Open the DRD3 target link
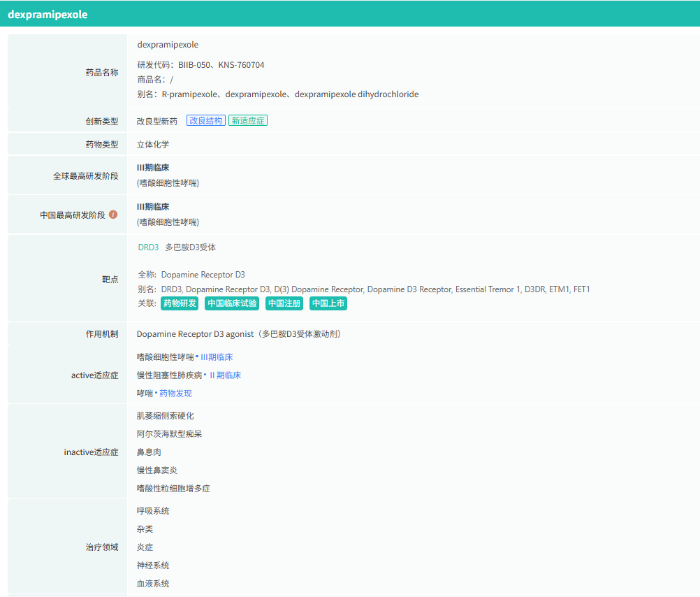700x597 pixels. tap(148, 247)
